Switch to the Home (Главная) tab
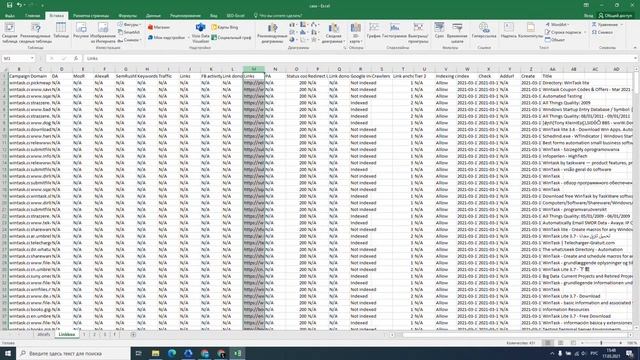The image size is (640, 360). [x=33, y=16]
